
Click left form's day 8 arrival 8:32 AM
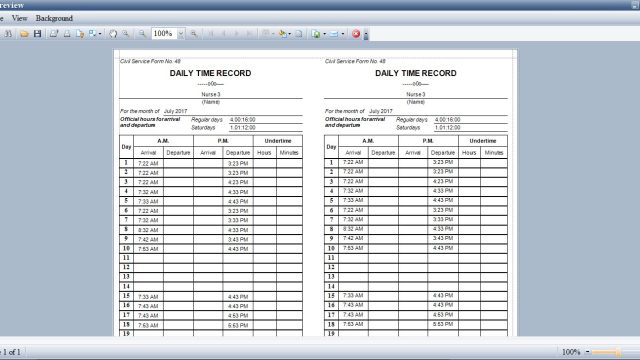(x=148, y=230)
